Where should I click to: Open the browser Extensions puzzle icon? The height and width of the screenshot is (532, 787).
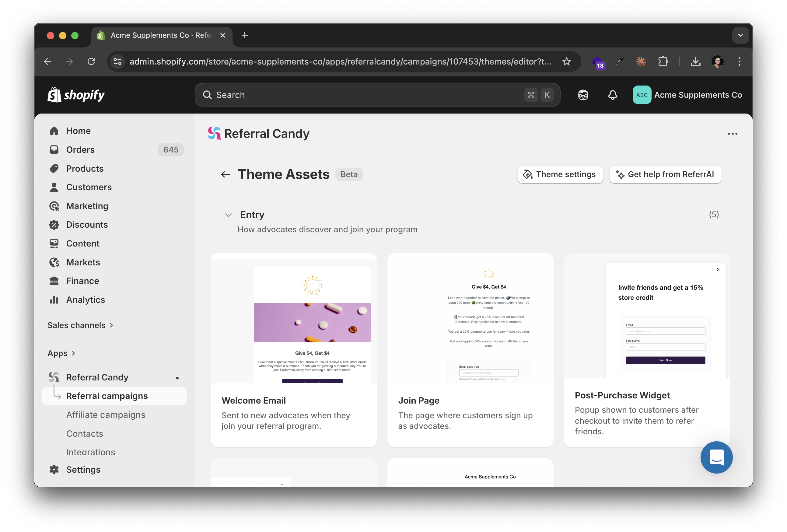(663, 62)
